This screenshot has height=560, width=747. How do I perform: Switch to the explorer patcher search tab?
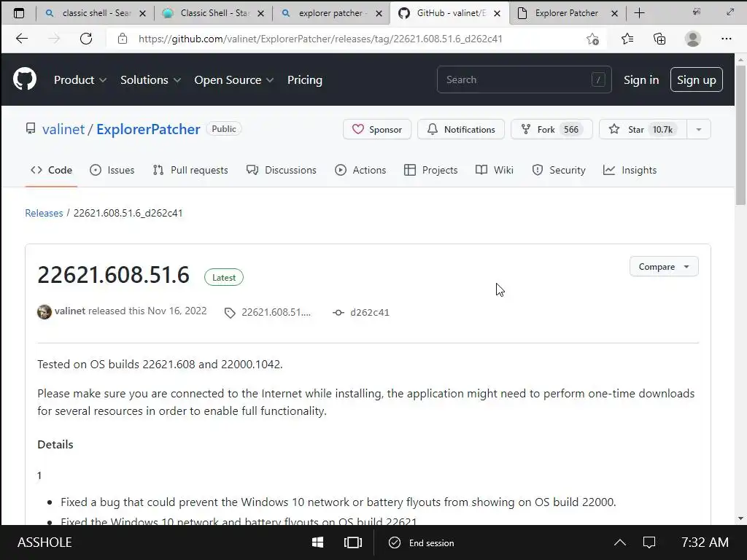tap(331, 13)
